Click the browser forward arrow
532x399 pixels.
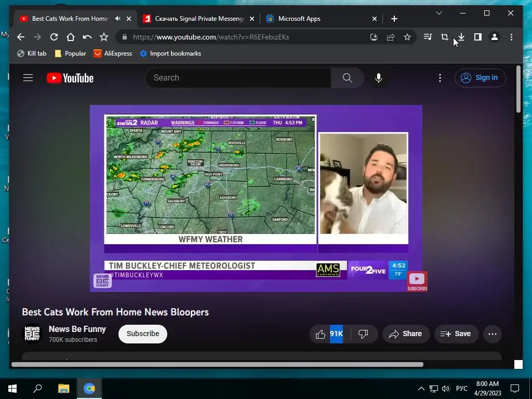point(37,37)
